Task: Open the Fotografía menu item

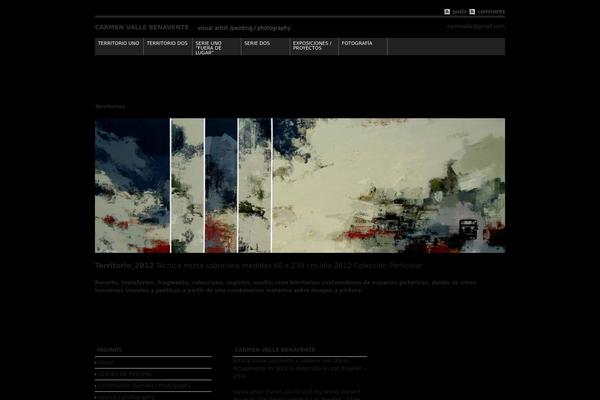Action: pyautogui.click(x=363, y=47)
